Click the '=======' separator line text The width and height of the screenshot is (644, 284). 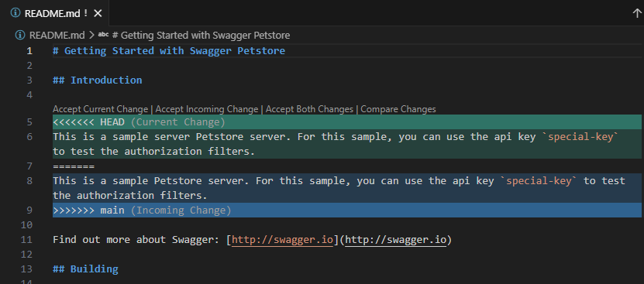(74, 166)
